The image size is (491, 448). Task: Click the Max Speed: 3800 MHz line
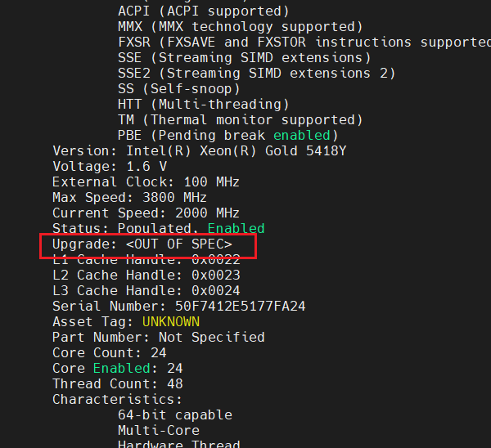click(129, 198)
